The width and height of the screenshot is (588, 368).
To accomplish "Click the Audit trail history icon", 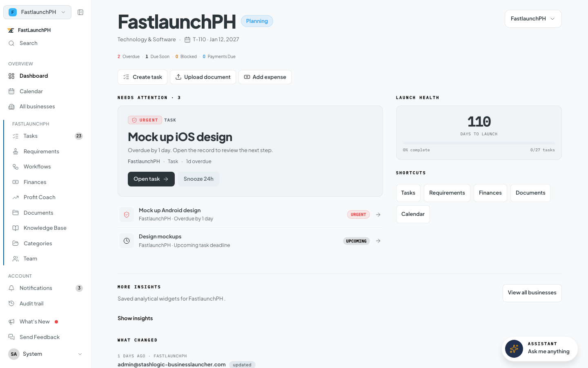I will click(11, 303).
